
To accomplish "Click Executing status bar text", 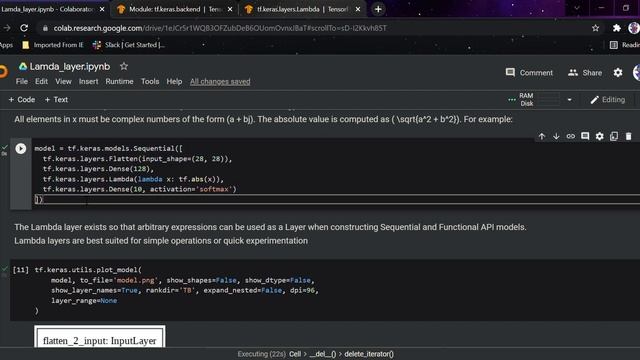I will [261, 354].
